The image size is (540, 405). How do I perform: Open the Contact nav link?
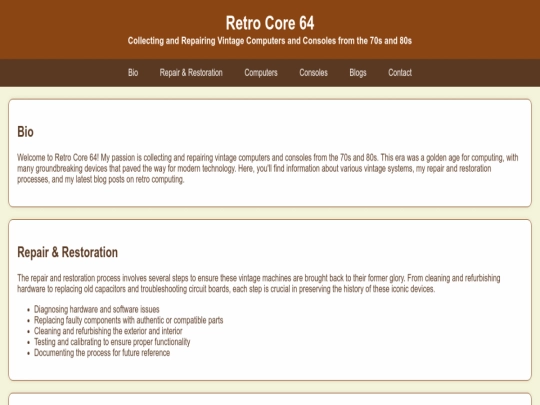[x=400, y=73]
